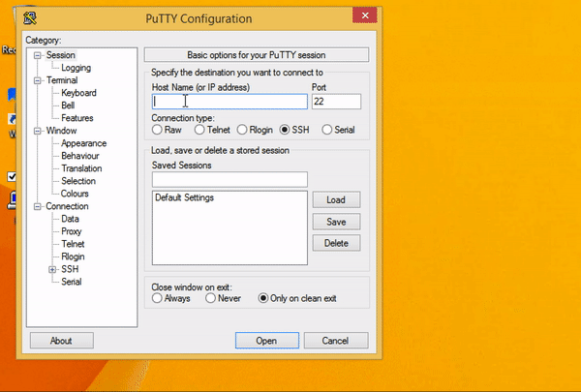Open the Features category
581x392 pixels.
pos(77,118)
